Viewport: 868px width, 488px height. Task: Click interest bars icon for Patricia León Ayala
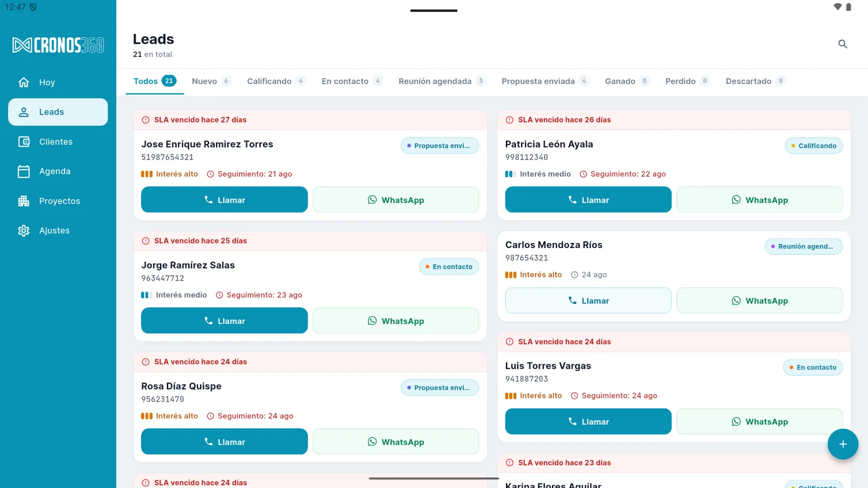pyautogui.click(x=511, y=174)
